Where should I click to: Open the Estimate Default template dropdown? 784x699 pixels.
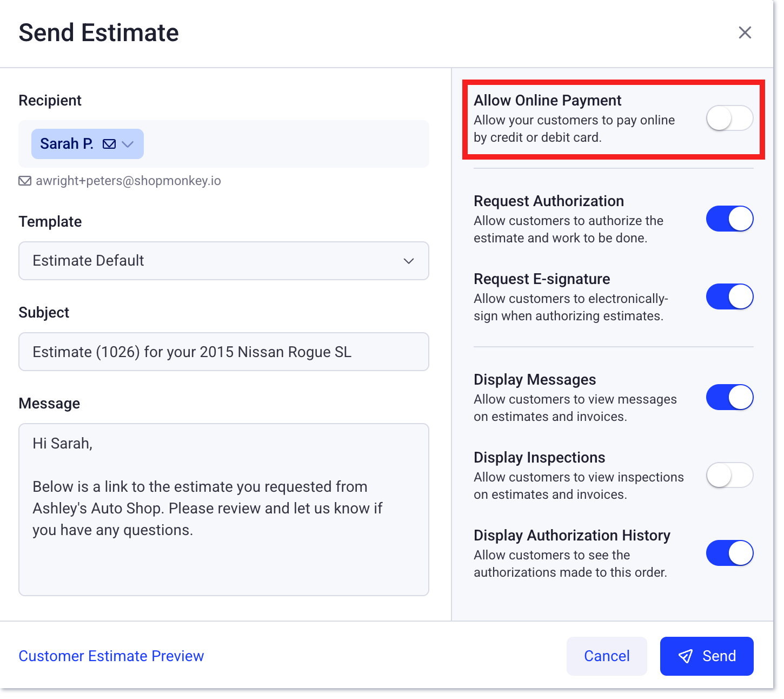(x=223, y=261)
